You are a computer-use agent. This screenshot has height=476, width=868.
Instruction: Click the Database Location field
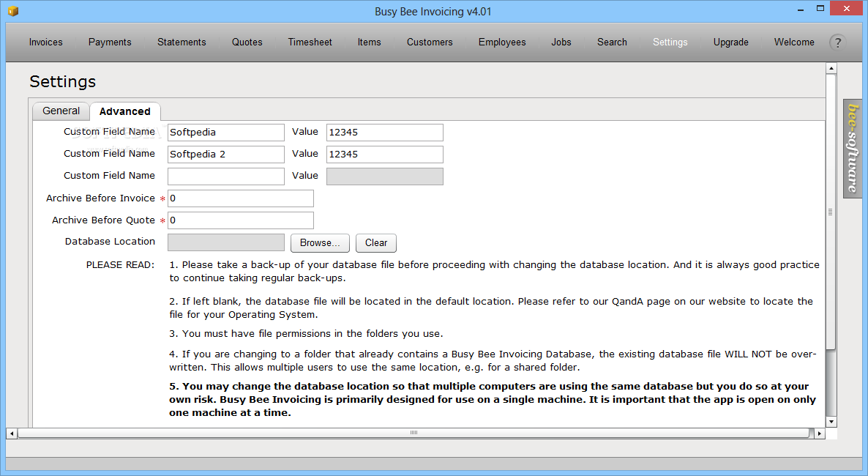226,242
